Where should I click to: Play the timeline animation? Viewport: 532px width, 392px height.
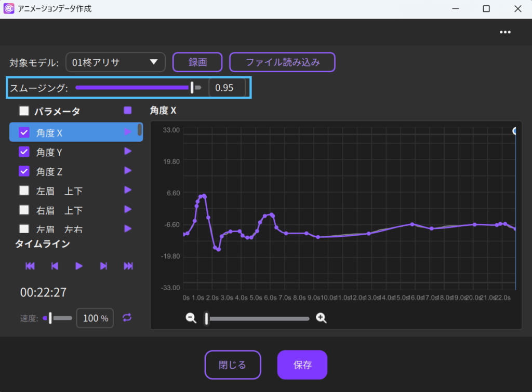click(x=79, y=266)
